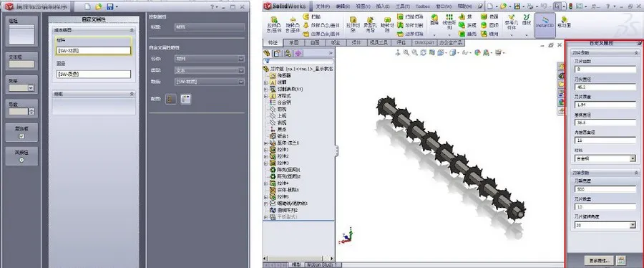Click the New document icon in Property Tab Builder

pos(87,6)
